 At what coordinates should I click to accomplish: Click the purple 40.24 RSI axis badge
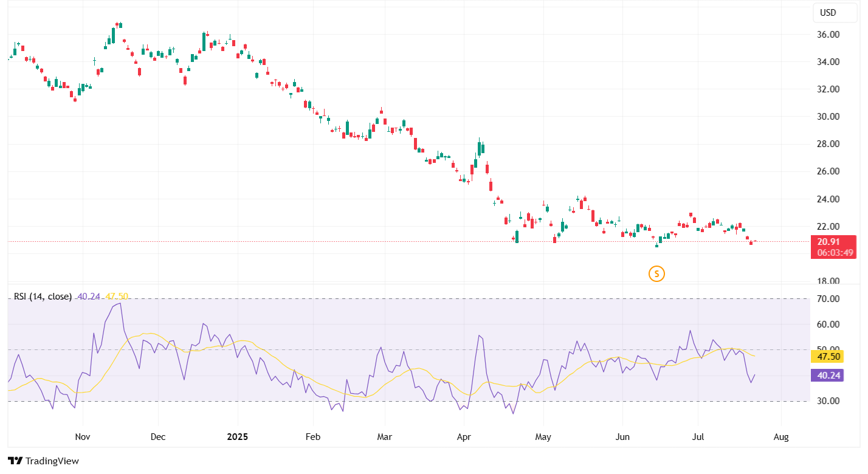(826, 376)
